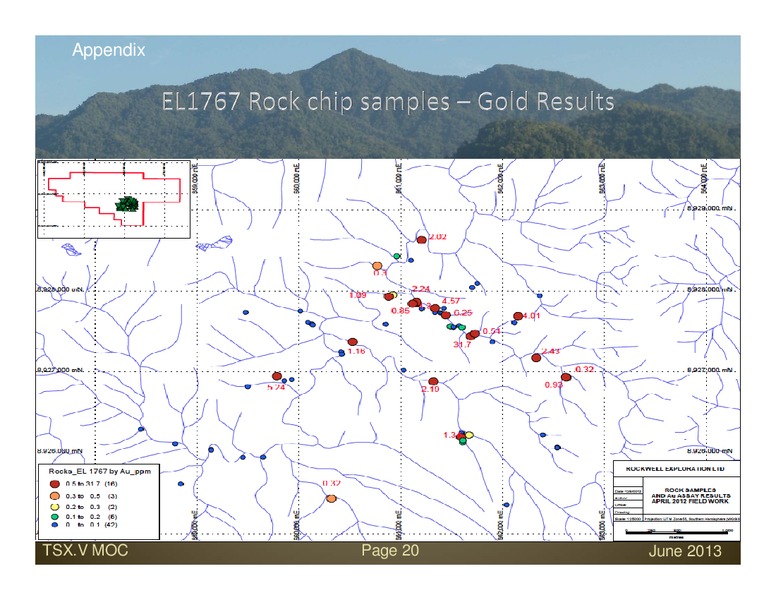Click the 'Page 20' footer text
This screenshot has width=776, height=600.
(x=390, y=550)
